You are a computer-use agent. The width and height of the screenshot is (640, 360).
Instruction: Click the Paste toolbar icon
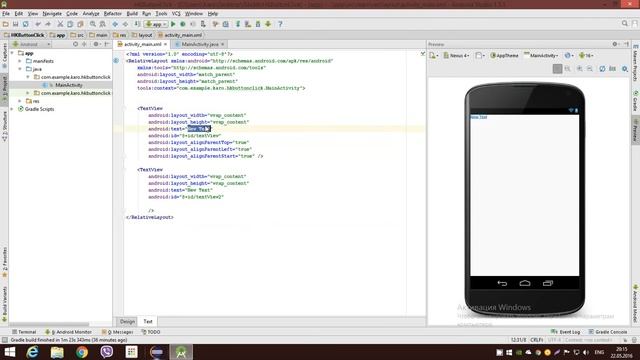coord(80,24)
